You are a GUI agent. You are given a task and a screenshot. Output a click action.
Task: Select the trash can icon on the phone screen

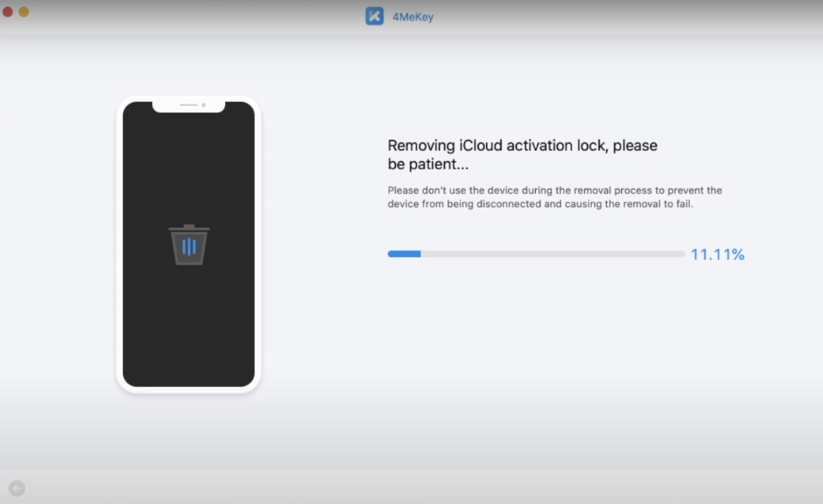(187, 245)
